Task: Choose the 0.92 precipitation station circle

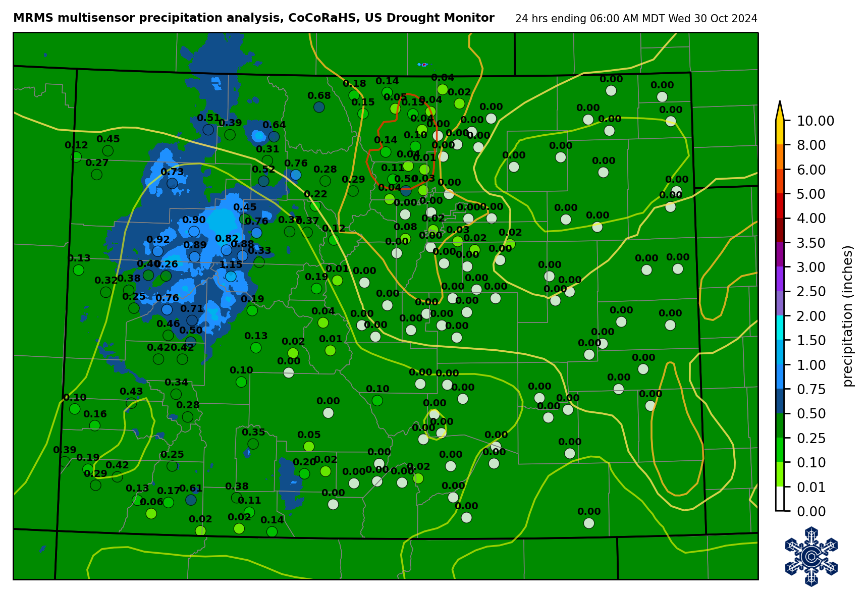Action: (157, 251)
